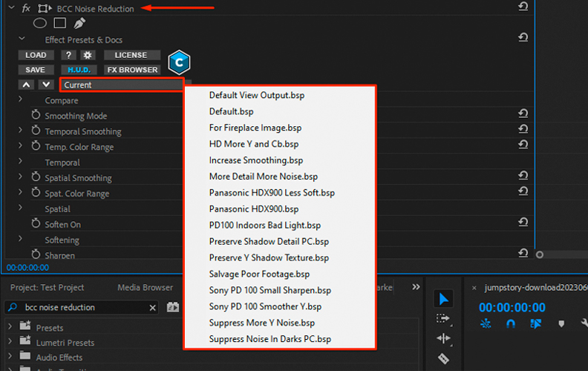Expand the Compare group
The height and width of the screenshot is (371, 588).
pyautogui.click(x=21, y=99)
